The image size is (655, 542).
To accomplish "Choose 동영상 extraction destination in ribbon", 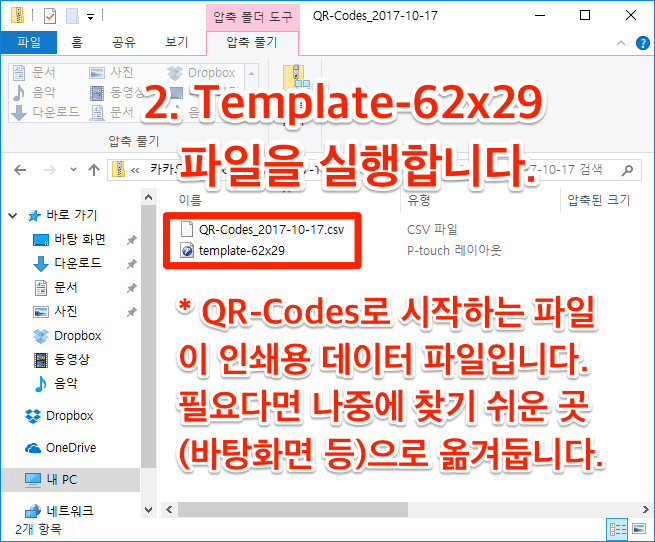I will pos(117,92).
